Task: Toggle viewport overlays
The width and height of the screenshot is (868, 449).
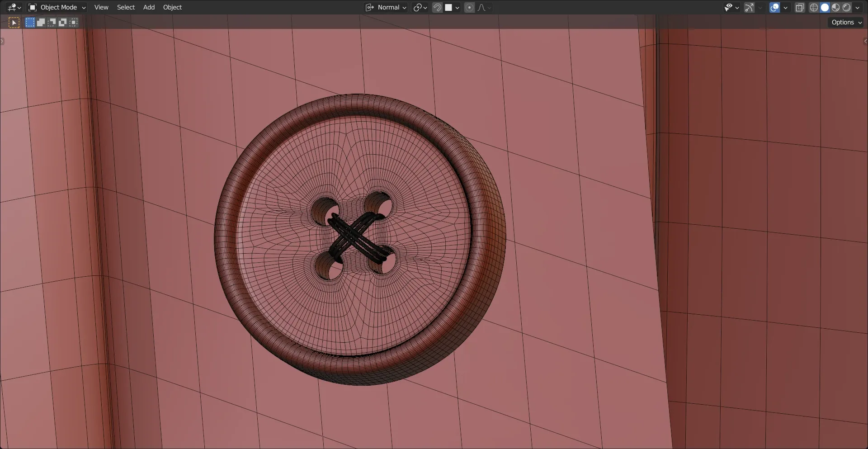Action: point(775,7)
